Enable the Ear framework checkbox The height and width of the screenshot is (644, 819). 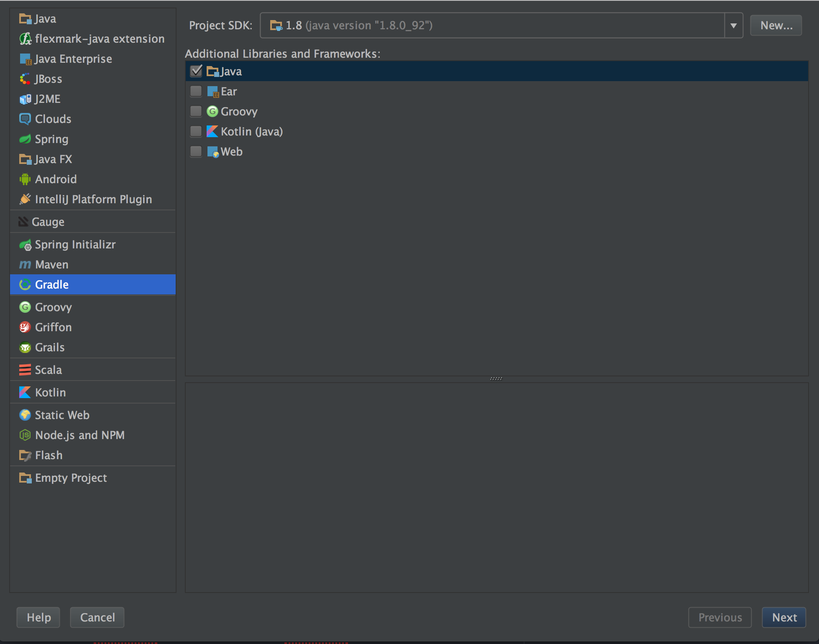tap(196, 92)
